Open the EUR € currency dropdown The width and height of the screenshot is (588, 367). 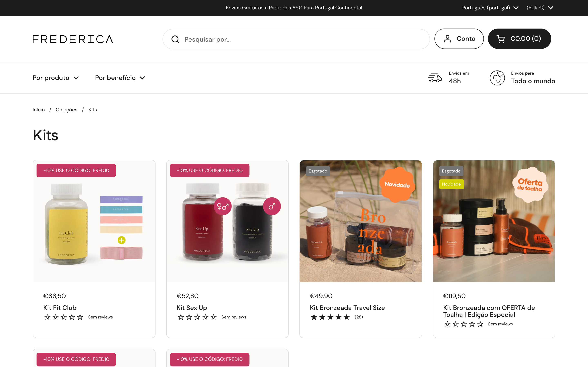click(540, 8)
